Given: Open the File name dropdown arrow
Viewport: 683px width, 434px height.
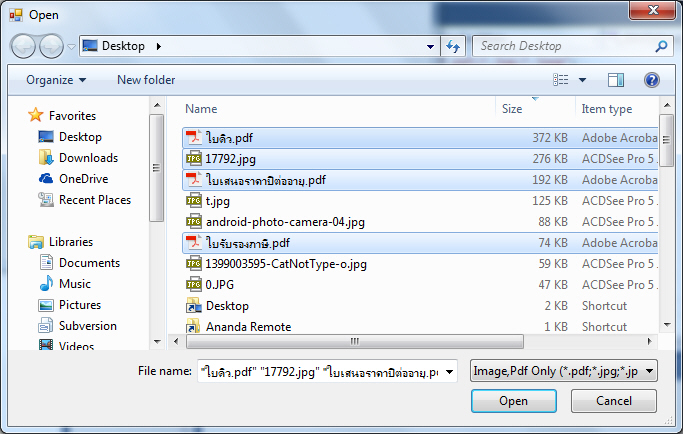Looking at the screenshot, I should tap(450, 372).
